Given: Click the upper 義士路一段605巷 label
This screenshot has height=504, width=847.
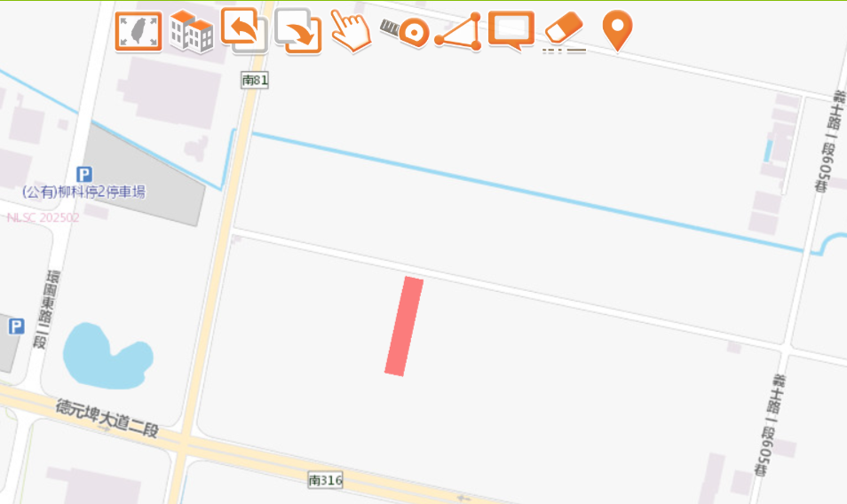Looking at the screenshot, I should click(830, 141).
